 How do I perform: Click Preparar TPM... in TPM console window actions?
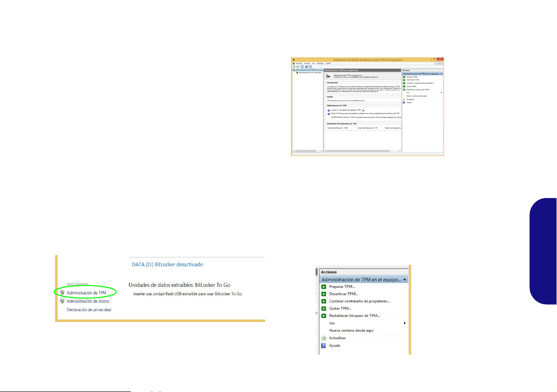click(x=413, y=77)
